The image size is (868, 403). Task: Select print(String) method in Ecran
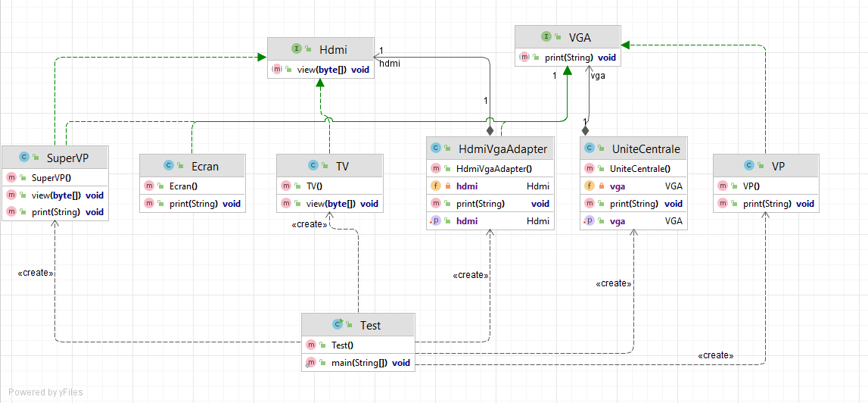coord(192,204)
